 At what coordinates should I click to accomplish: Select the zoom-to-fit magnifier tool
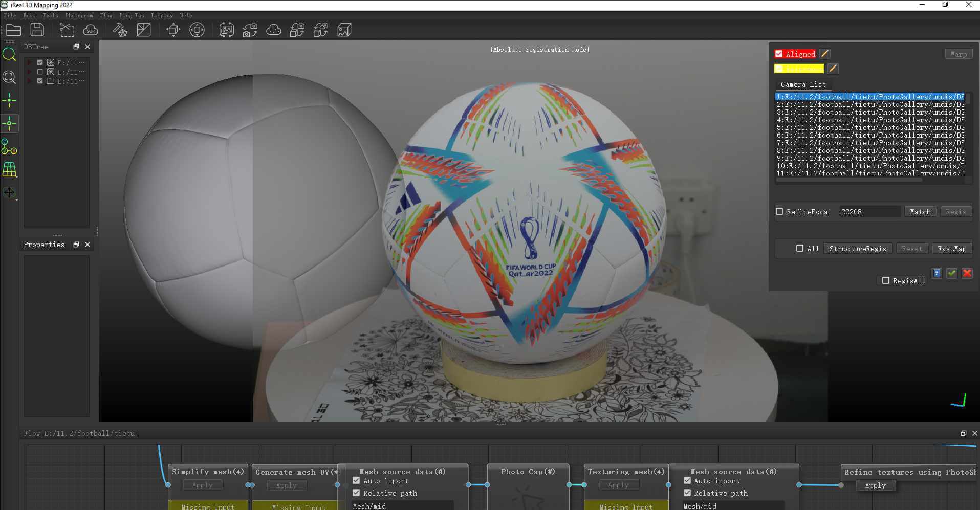click(9, 77)
